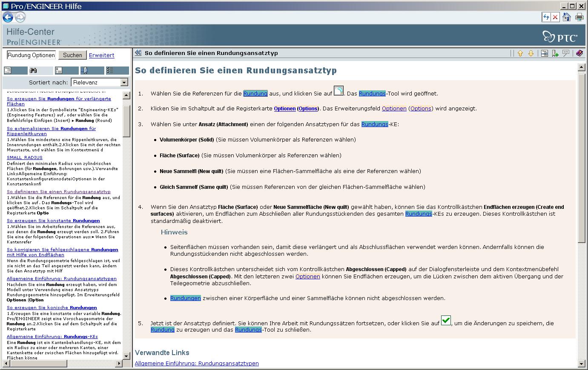Click the Rundung tool icon in step 1
This screenshot has height=370, width=588.
point(338,91)
